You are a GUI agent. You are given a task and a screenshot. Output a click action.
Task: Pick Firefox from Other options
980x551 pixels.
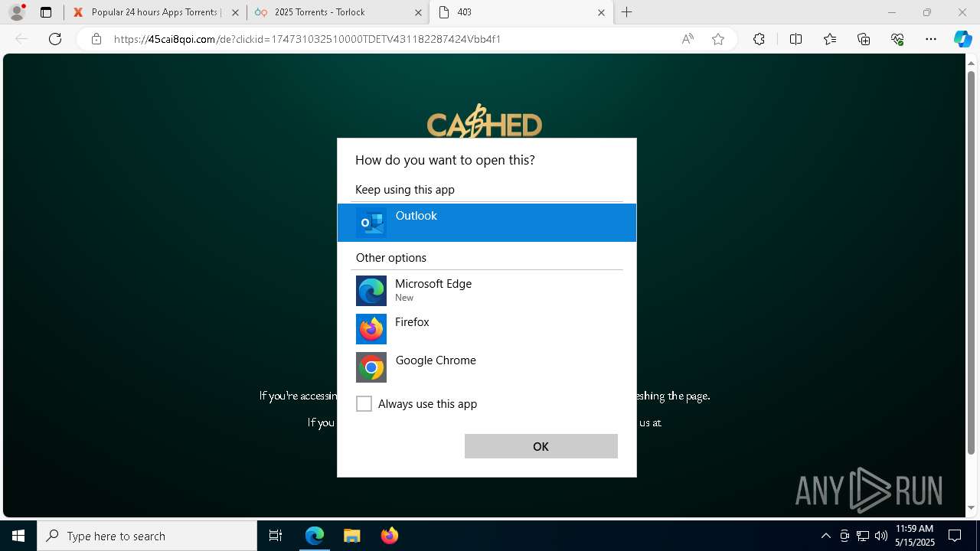tap(487, 329)
